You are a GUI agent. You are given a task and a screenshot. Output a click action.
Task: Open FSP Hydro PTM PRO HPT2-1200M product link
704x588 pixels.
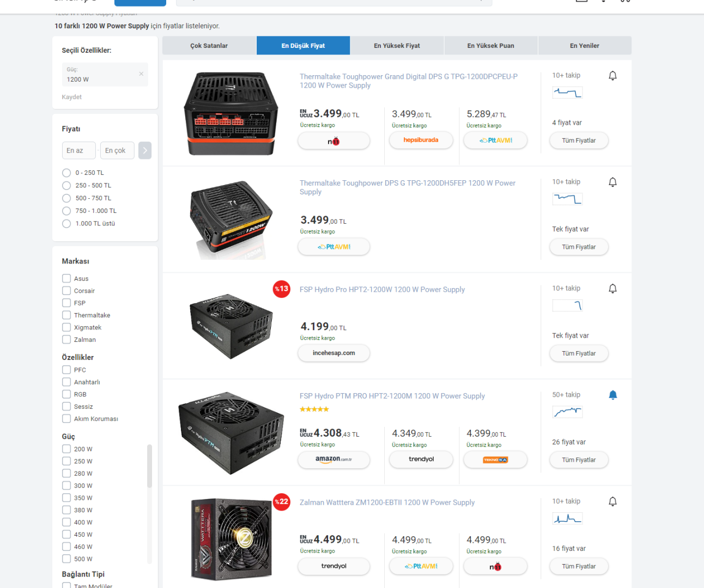click(392, 396)
